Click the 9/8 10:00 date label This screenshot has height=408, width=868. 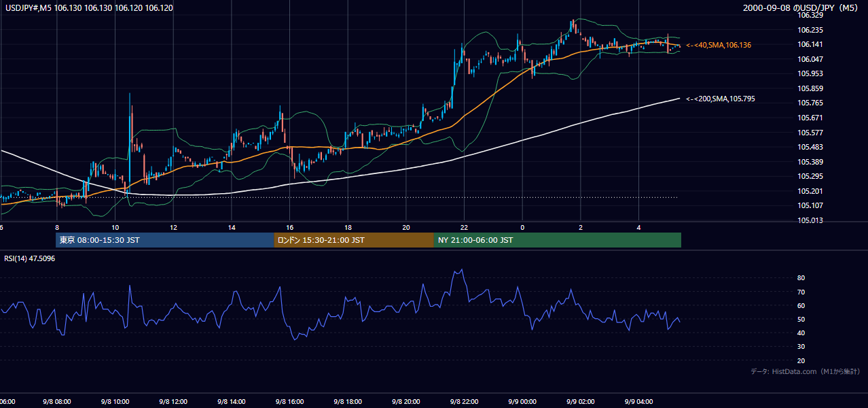(115, 402)
